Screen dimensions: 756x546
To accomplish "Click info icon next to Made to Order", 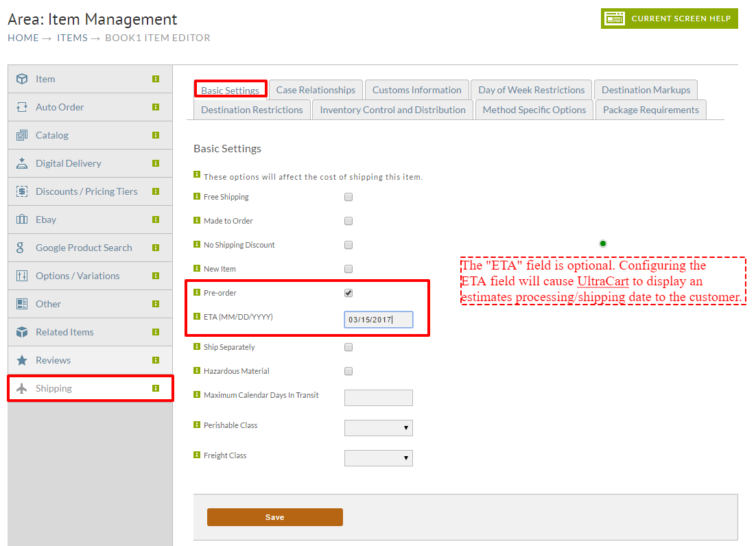I will point(197,220).
